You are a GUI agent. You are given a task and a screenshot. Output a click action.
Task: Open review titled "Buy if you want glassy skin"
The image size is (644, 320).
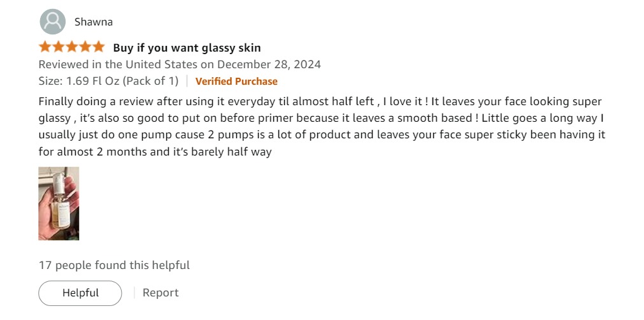[187, 48]
